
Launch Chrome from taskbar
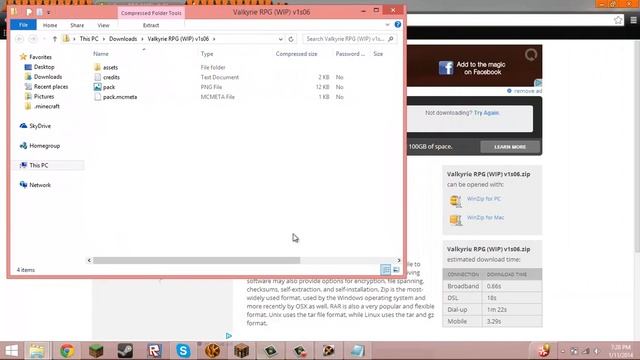67,351
